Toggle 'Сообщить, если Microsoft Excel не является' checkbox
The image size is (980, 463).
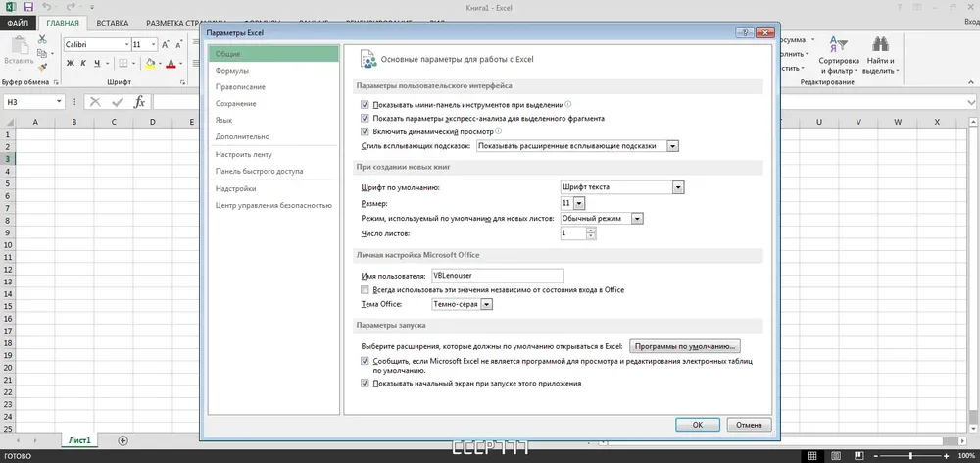coord(365,361)
